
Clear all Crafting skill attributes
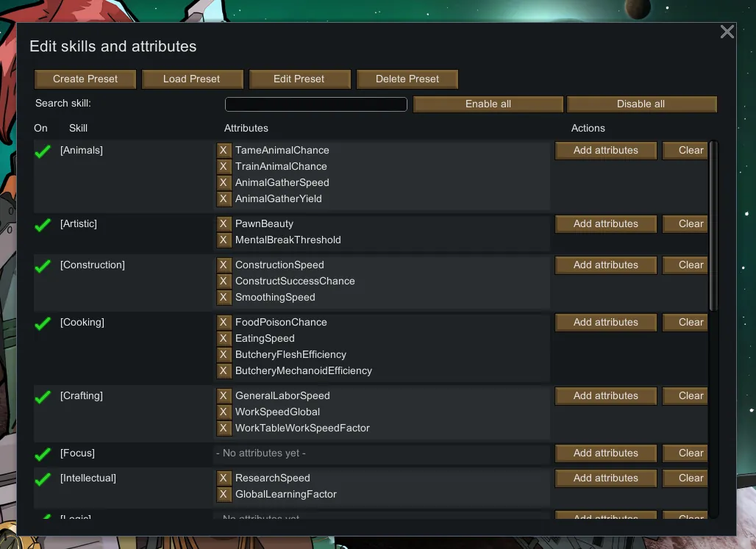(x=685, y=395)
